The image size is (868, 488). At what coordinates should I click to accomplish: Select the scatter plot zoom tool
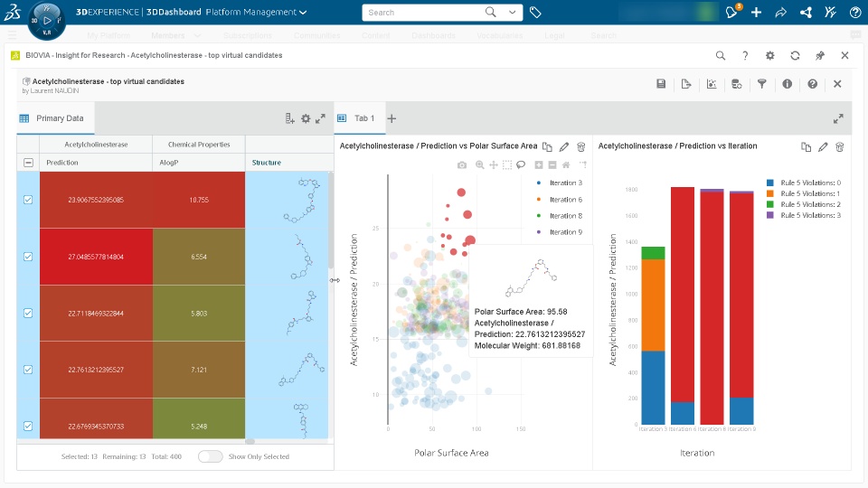tap(480, 164)
